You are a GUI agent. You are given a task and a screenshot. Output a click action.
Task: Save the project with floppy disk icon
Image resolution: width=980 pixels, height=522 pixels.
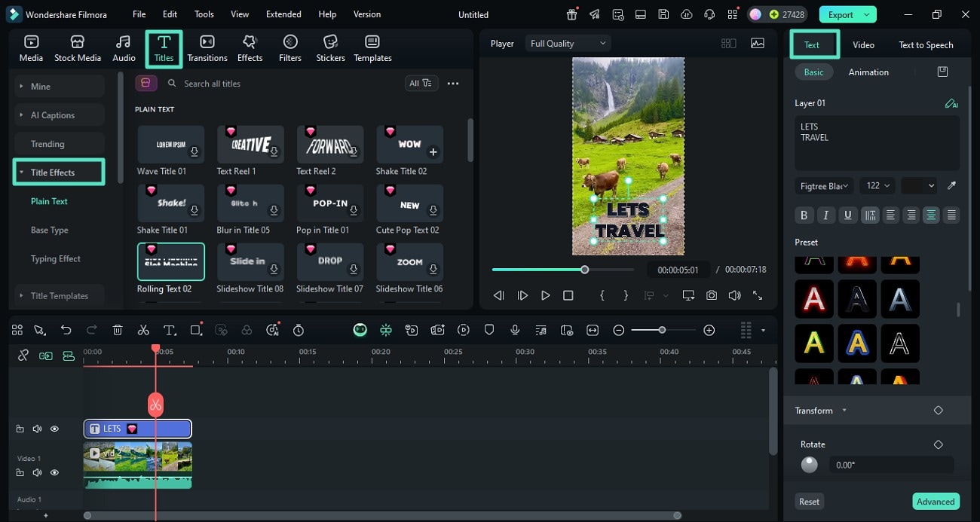pos(663,14)
